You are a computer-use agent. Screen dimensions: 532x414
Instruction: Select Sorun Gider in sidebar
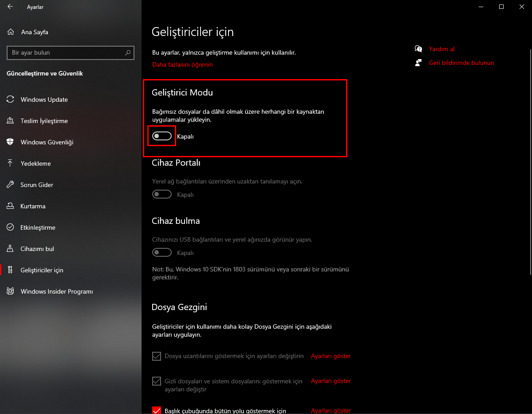pyautogui.click(x=71, y=185)
